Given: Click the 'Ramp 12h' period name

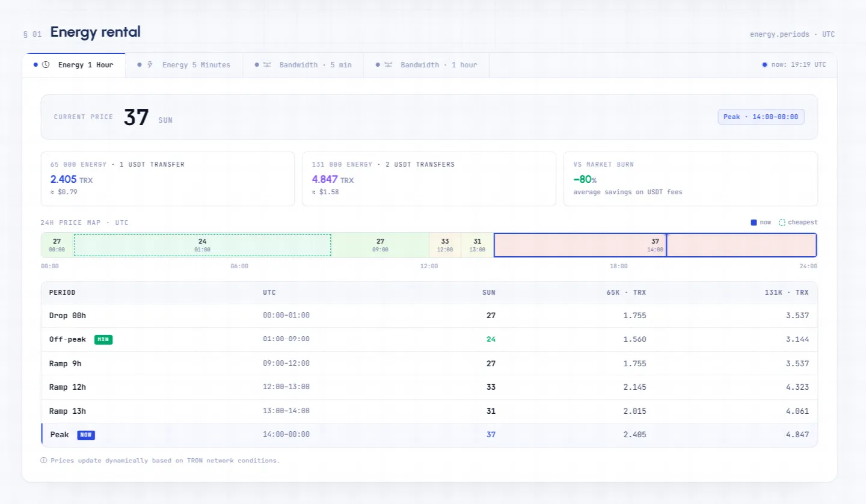Looking at the screenshot, I should [67, 387].
